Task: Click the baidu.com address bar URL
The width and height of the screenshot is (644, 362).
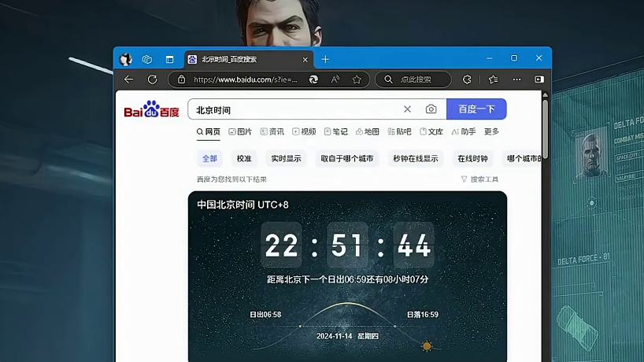Action: (245, 79)
